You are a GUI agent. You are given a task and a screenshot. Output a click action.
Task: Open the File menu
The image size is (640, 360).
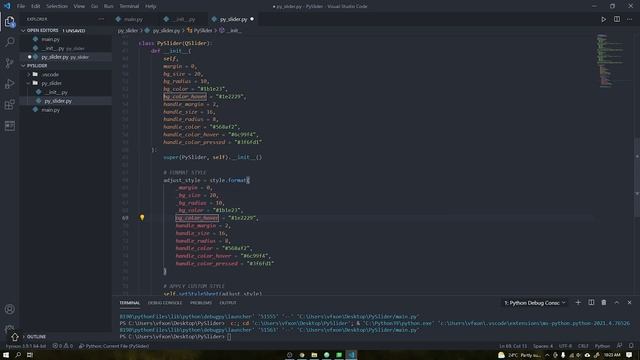tap(21, 6)
